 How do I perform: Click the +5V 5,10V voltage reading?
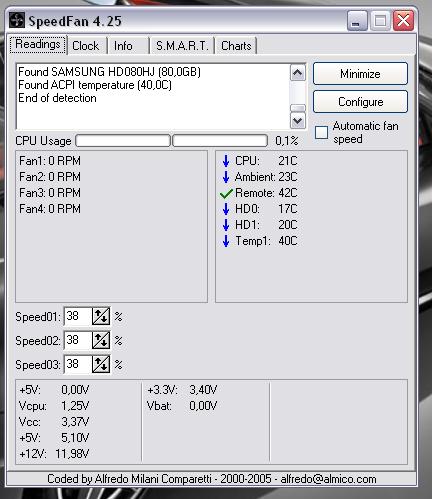coord(54,438)
